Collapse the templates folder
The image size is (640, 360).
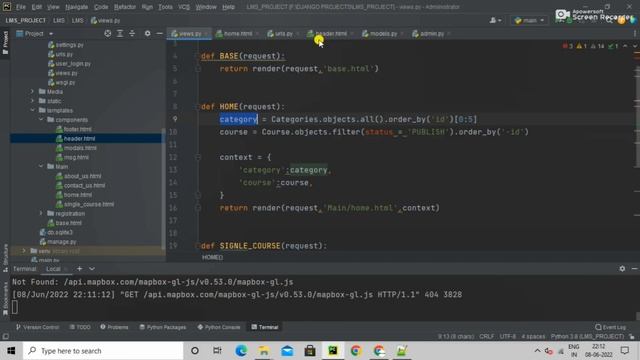point(32,110)
